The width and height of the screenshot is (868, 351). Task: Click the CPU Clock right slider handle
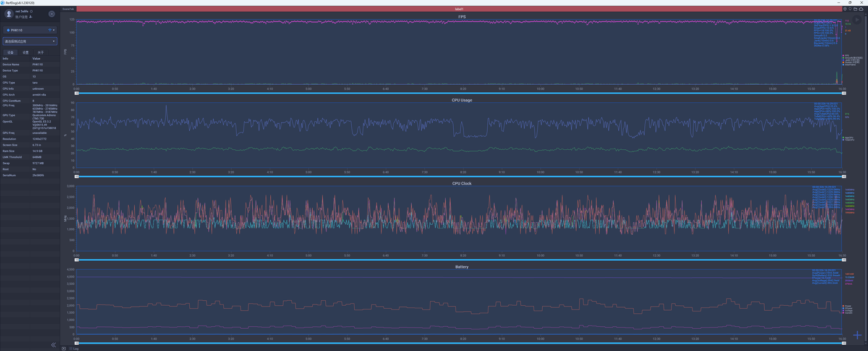pyautogui.click(x=843, y=260)
